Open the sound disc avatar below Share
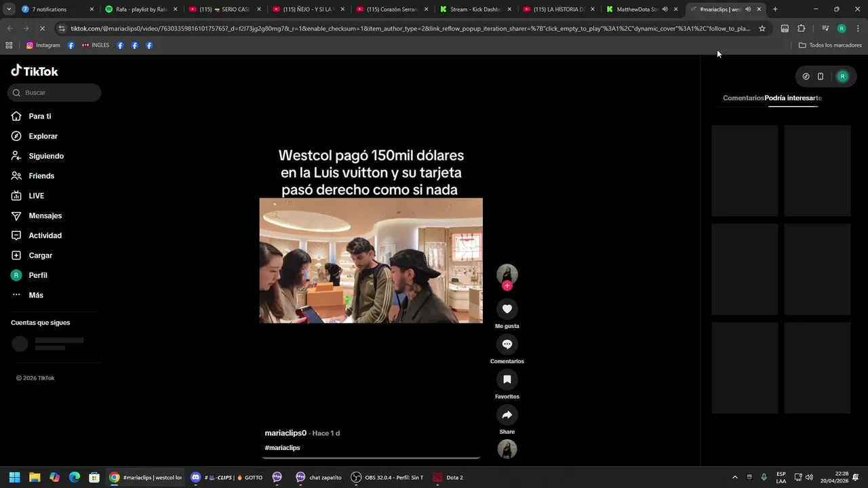This screenshot has height=488, width=868. [507, 449]
